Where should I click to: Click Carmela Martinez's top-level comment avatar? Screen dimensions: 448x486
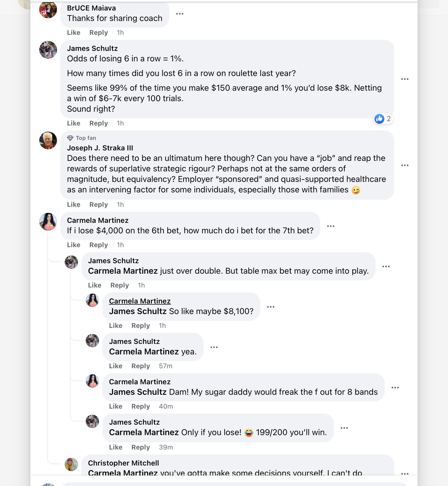[x=48, y=222]
